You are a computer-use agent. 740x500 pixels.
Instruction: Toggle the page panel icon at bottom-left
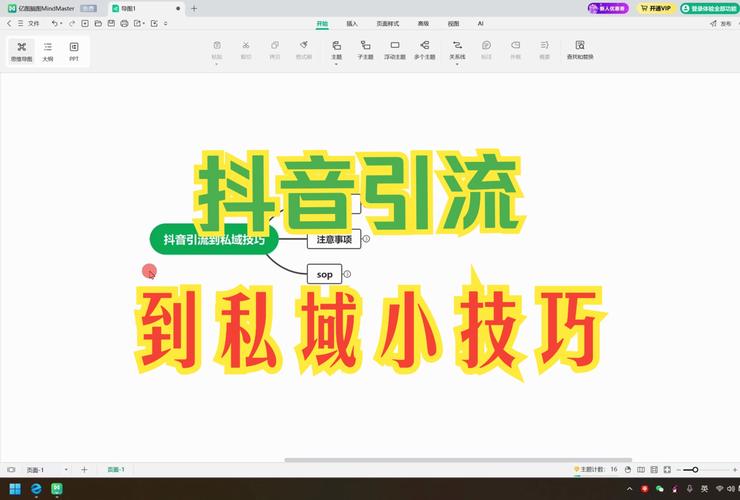(11, 469)
